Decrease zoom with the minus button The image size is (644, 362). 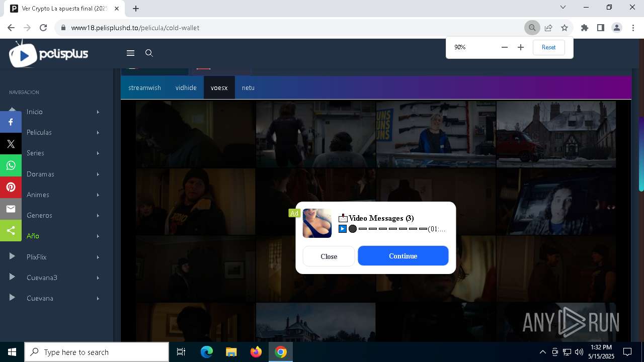tap(505, 47)
